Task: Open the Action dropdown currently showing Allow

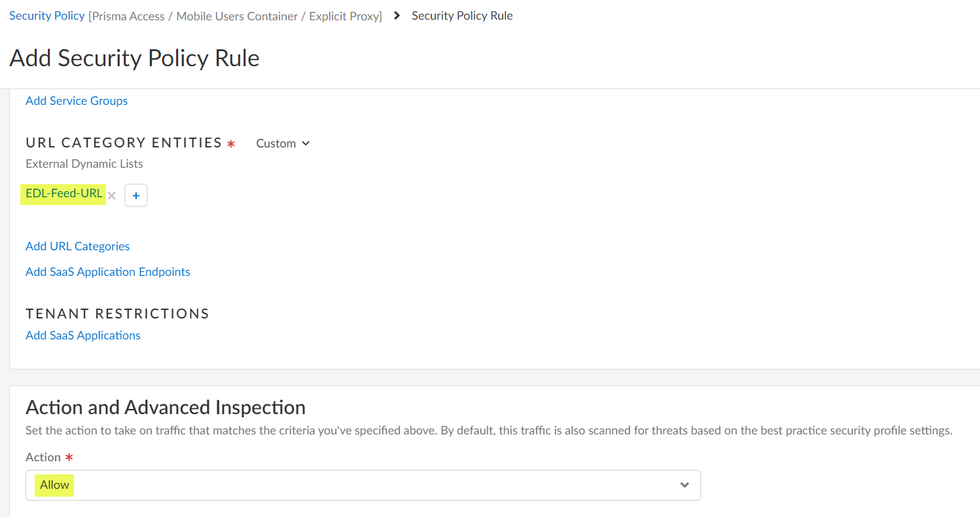Action: (x=363, y=485)
